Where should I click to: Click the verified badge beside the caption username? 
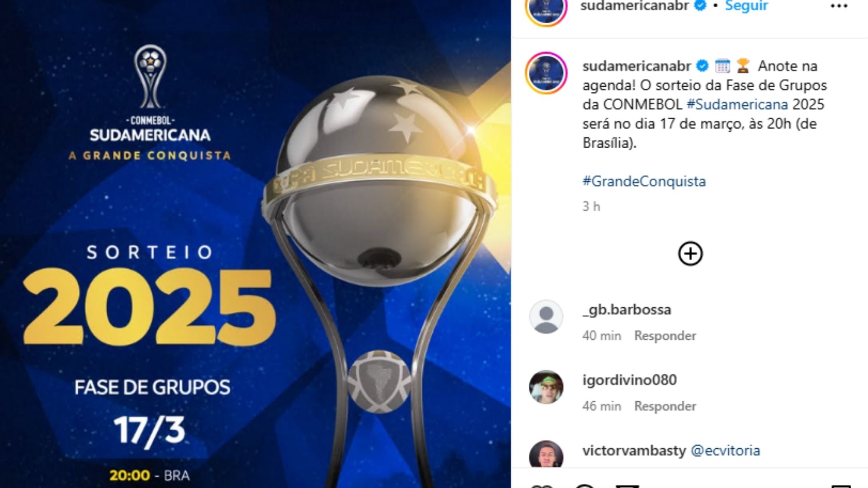pyautogui.click(x=702, y=66)
